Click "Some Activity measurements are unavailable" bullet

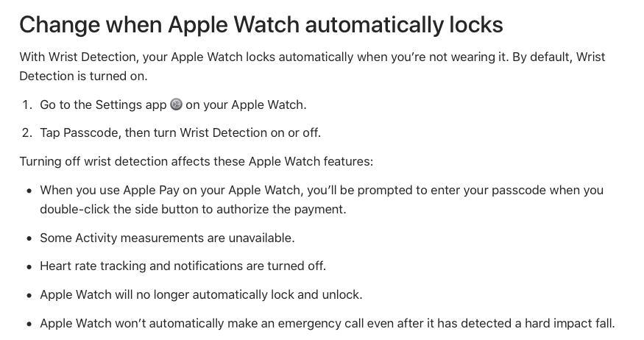coord(167,238)
